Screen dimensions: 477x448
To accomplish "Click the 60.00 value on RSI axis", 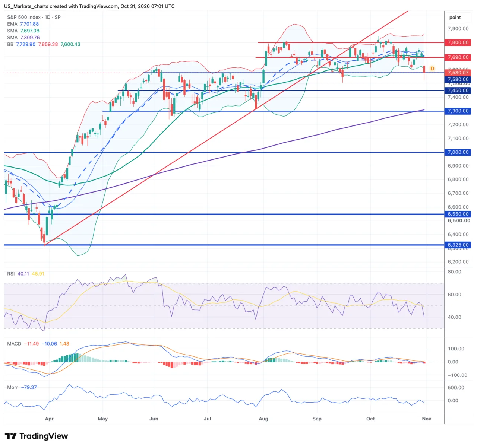I will pyautogui.click(x=454, y=295).
